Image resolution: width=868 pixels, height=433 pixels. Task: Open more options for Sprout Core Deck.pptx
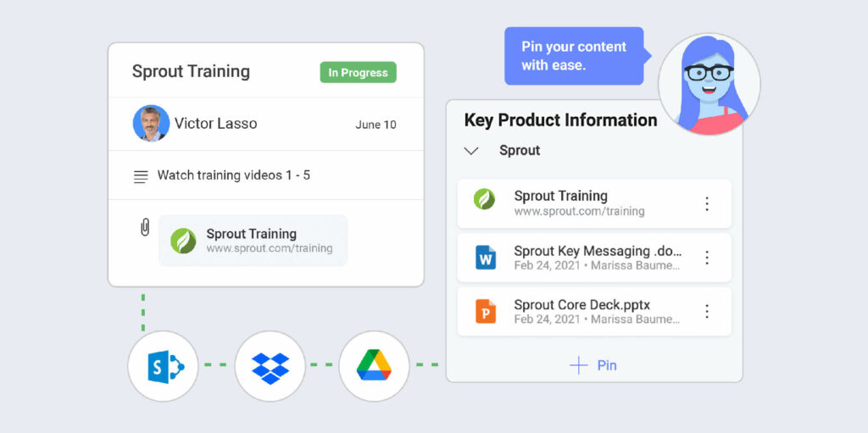706,311
